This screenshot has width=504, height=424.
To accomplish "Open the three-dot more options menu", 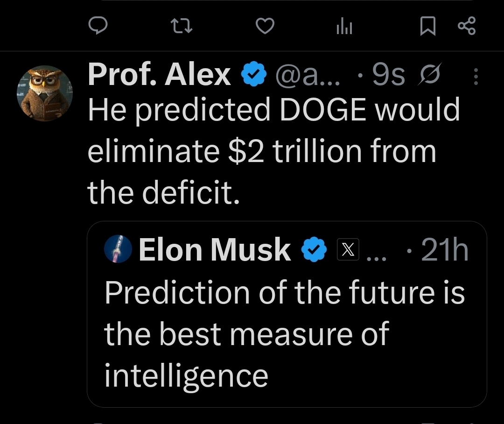I will (x=476, y=76).
